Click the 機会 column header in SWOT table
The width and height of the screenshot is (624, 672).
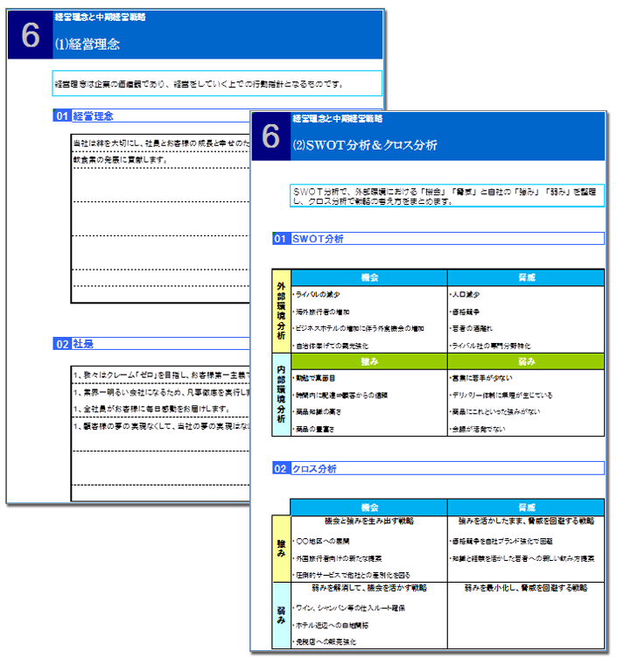368,277
